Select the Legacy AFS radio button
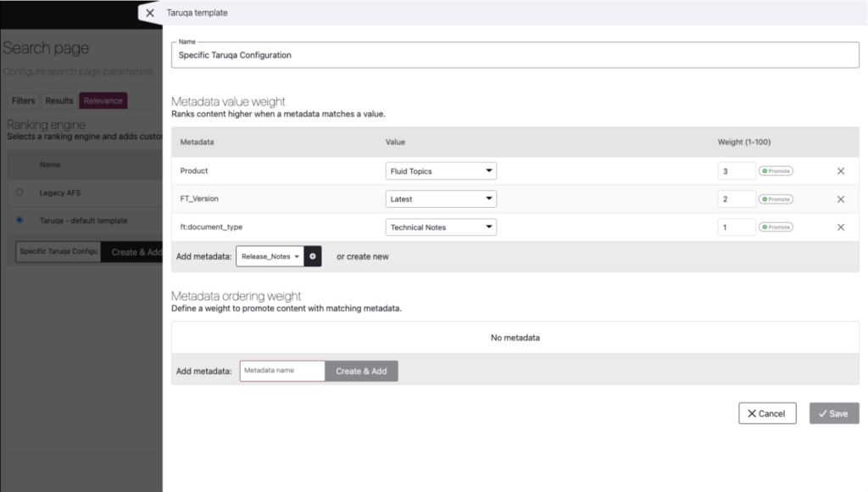 (19, 193)
